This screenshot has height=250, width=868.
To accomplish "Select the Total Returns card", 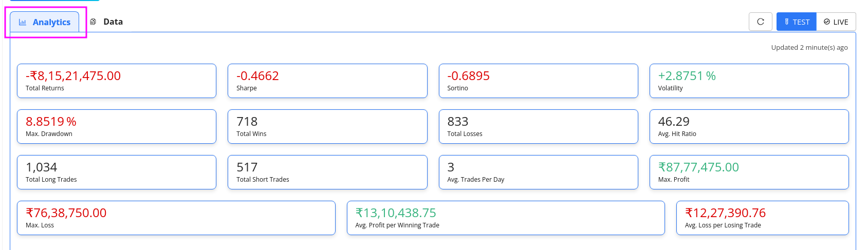I will tap(117, 81).
